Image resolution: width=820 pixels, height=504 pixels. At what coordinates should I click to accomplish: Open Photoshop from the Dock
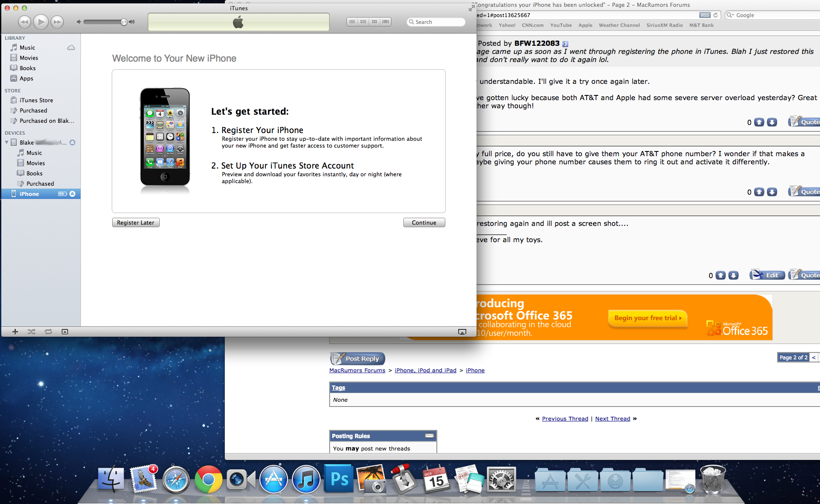click(x=339, y=479)
